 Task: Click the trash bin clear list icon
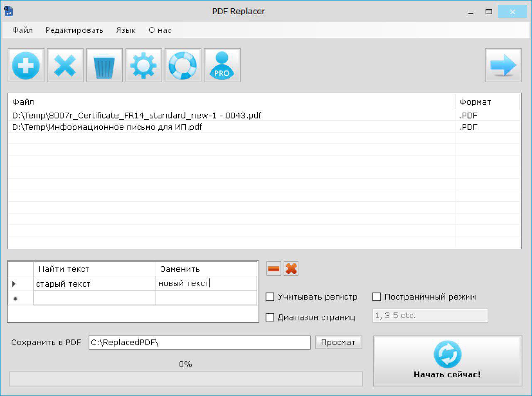pos(104,65)
